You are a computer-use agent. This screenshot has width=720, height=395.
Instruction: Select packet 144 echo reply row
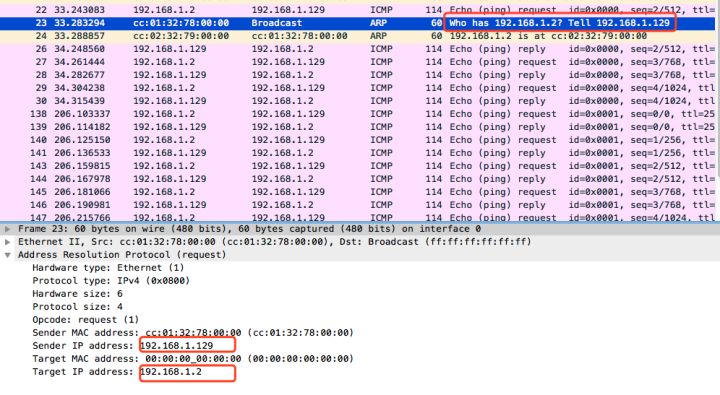pyautogui.click(x=358, y=179)
